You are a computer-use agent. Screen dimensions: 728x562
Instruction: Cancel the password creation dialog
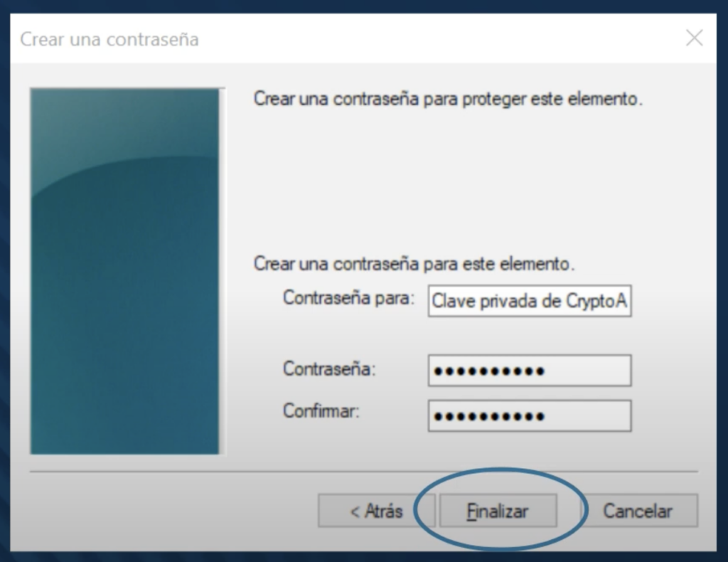(638, 511)
